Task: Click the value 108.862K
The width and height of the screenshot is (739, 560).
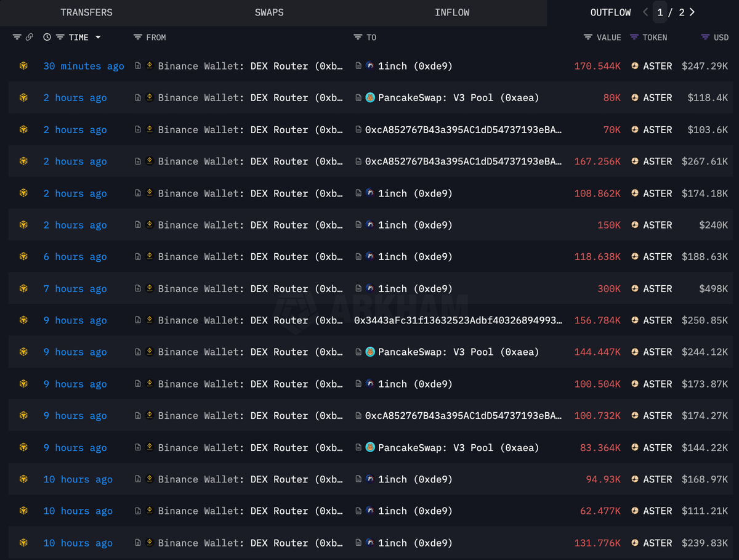Action: tap(597, 193)
